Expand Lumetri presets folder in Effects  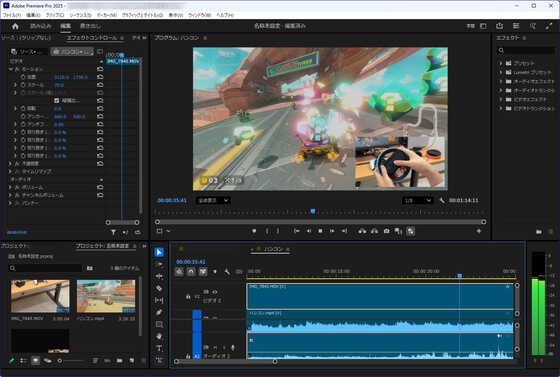coord(501,72)
